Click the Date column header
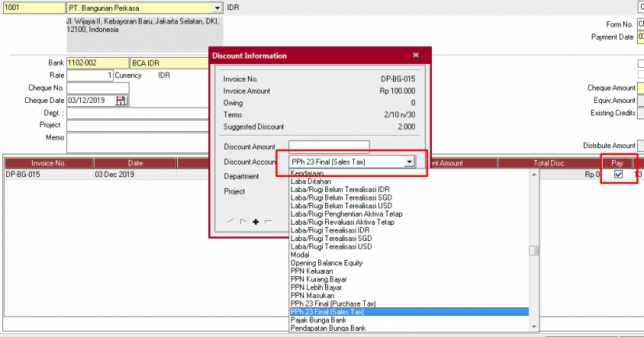Screen dimensions: 644x337 point(136,163)
